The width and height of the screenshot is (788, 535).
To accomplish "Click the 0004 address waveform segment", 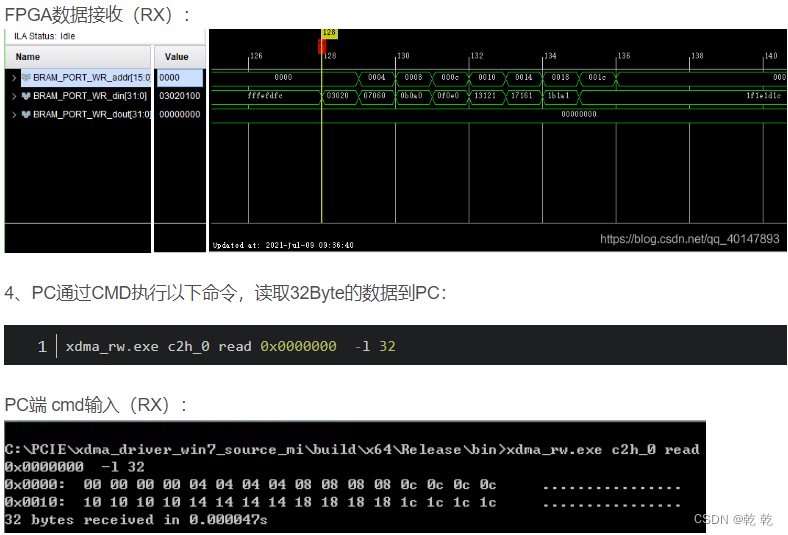I will click(x=376, y=77).
